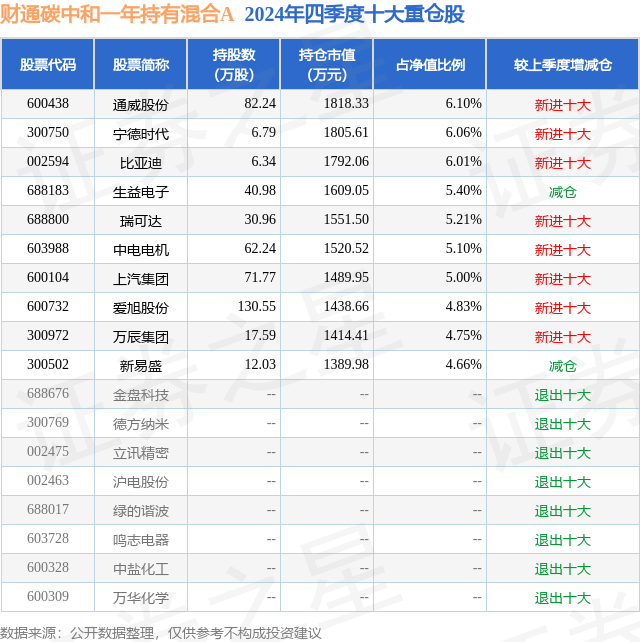Click stock name 生益电子

[141, 192]
